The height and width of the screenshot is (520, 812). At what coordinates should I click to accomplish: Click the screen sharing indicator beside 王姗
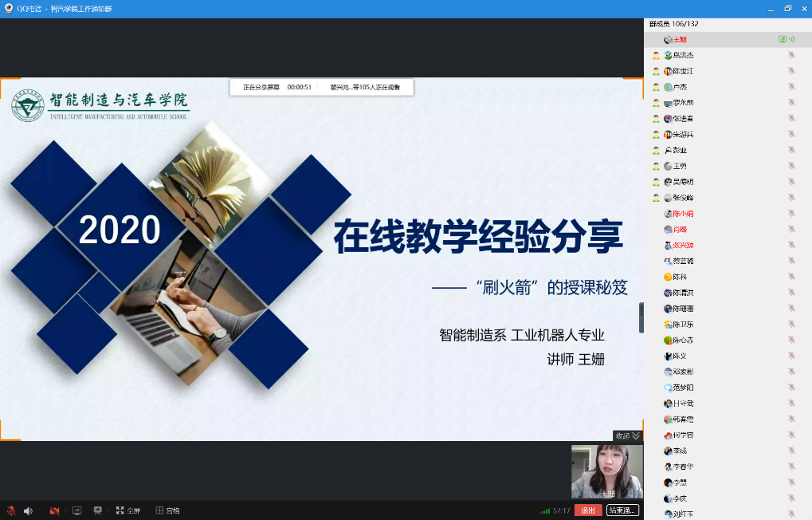(783, 39)
